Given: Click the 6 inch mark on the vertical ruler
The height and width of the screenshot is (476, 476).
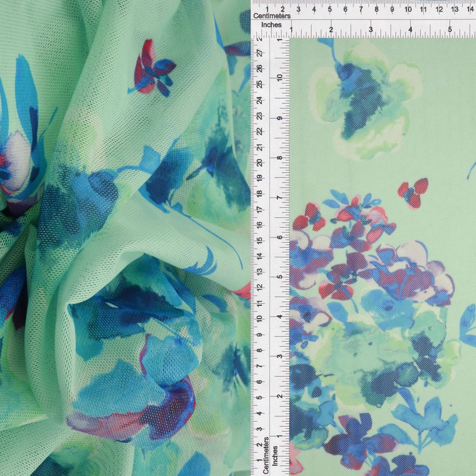Looking at the screenshot, I should tap(280, 237).
